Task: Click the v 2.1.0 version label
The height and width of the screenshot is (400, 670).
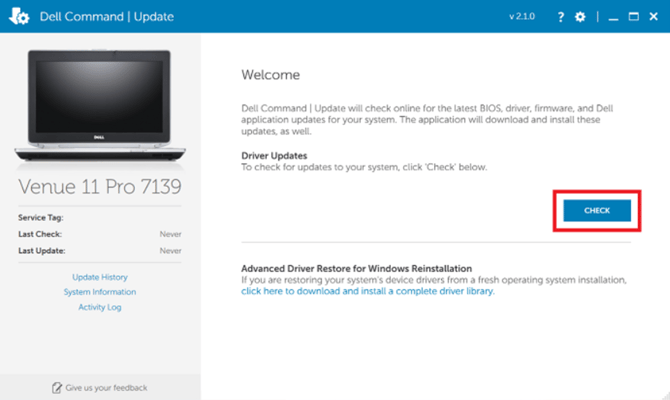Action: click(x=522, y=17)
